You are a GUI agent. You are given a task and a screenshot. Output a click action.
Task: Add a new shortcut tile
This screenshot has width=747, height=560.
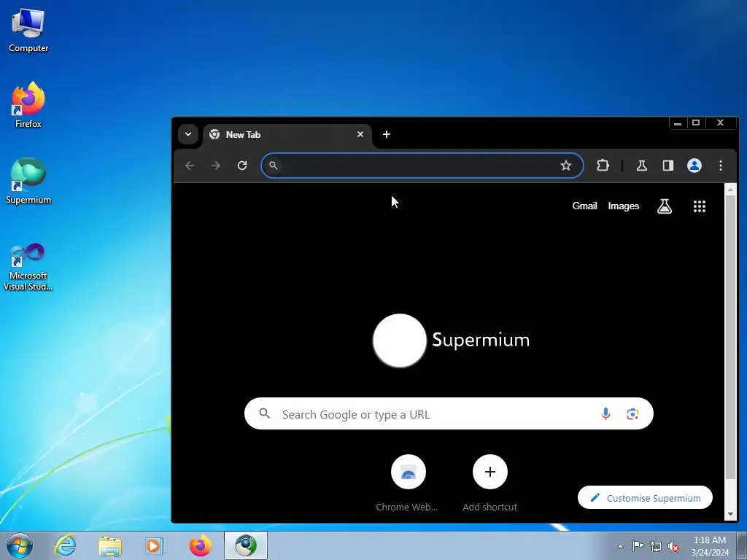tap(489, 483)
